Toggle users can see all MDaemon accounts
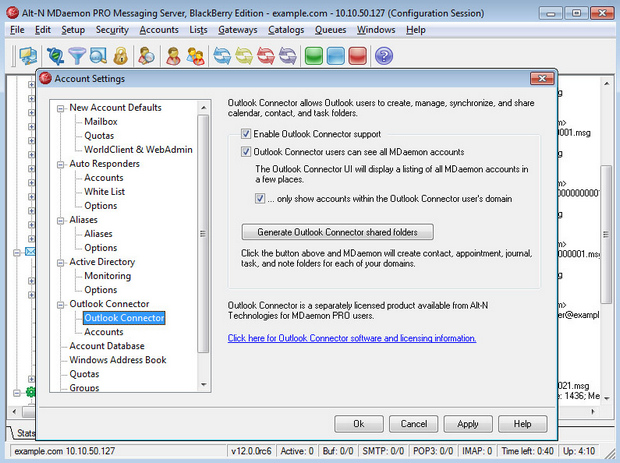Viewport: 620px width, 463px height. click(x=246, y=151)
